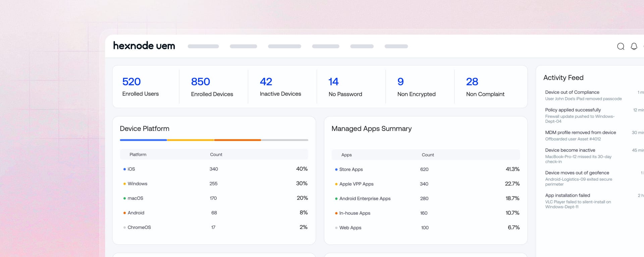The width and height of the screenshot is (644, 257).
Task: Click the Device Platform card title
Action: (145, 129)
